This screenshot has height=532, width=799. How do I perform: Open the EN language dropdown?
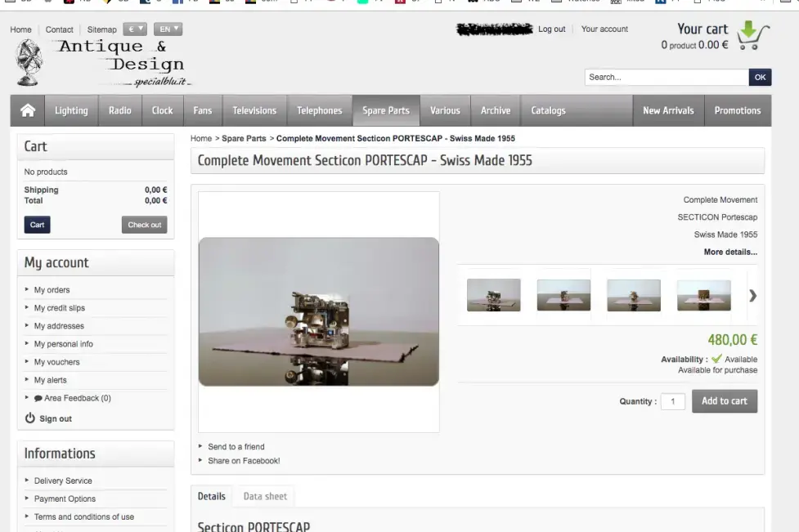coord(168,29)
